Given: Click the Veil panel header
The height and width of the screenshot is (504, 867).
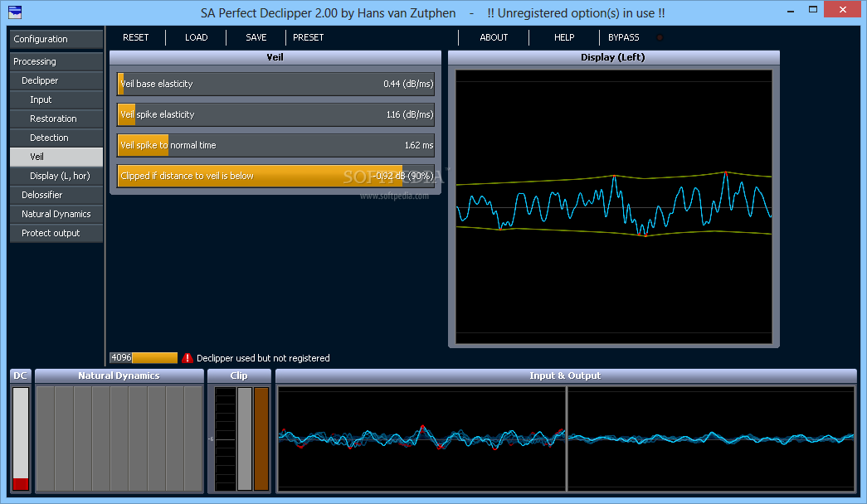Looking at the screenshot, I should click(x=275, y=57).
